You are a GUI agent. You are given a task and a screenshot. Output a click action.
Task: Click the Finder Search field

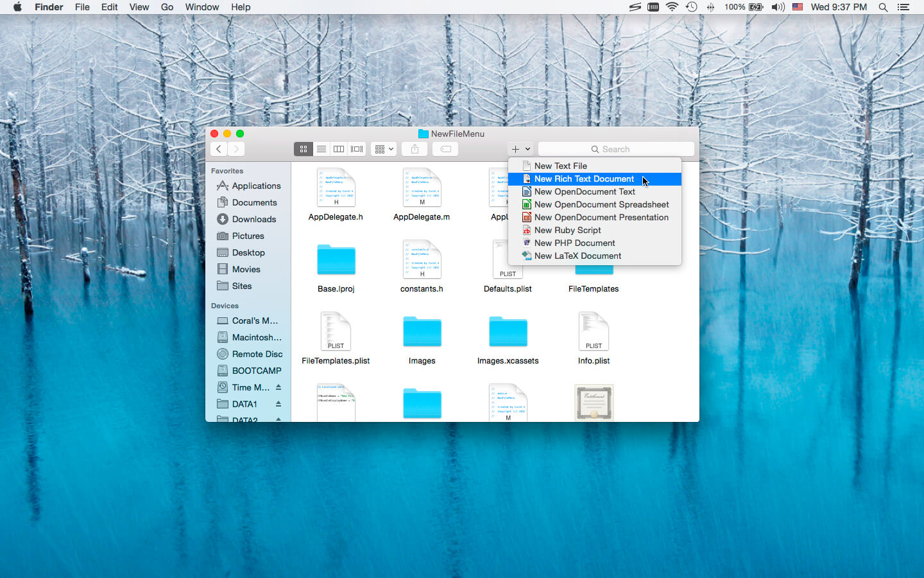click(x=616, y=149)
